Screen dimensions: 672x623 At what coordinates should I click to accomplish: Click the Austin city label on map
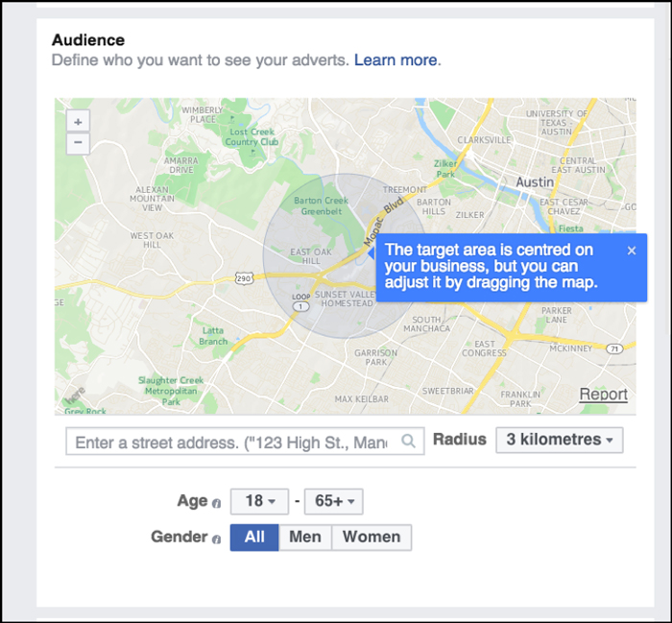[535, 182]
